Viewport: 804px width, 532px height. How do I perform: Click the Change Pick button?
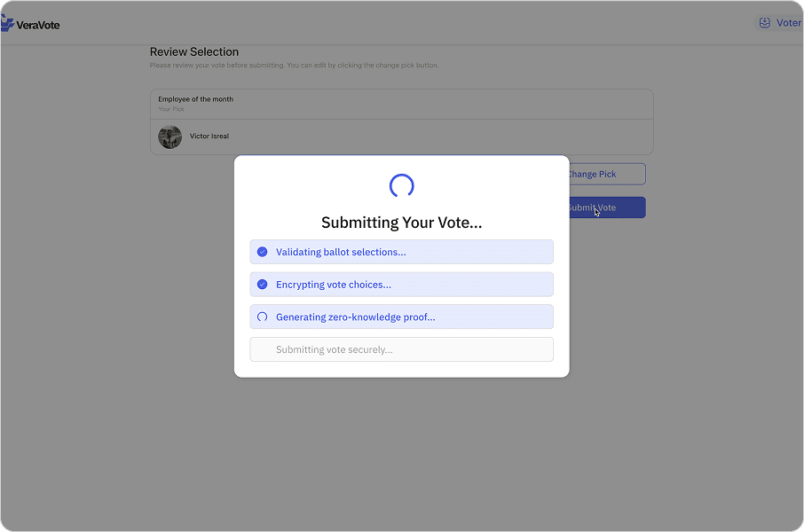click(x=606, y=174)
